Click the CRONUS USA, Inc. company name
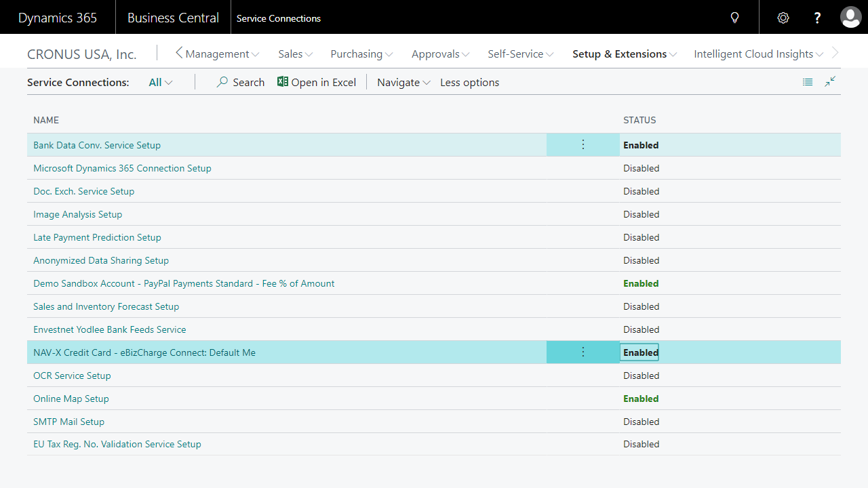 (x=82, y=54)
